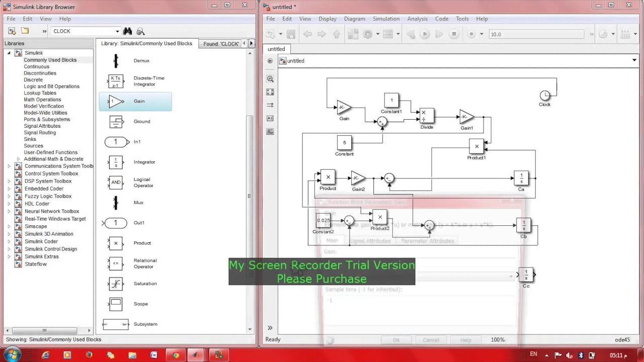Click the Hide/Show Explorer Bar icon
Viewport: 644px width, 362px height.
[x=270, y=61]
